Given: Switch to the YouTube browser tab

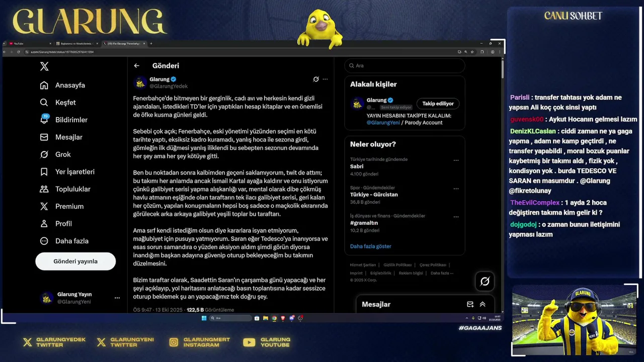Looking at the screenshot, I should pyautogui.click(x=29, y=44).
